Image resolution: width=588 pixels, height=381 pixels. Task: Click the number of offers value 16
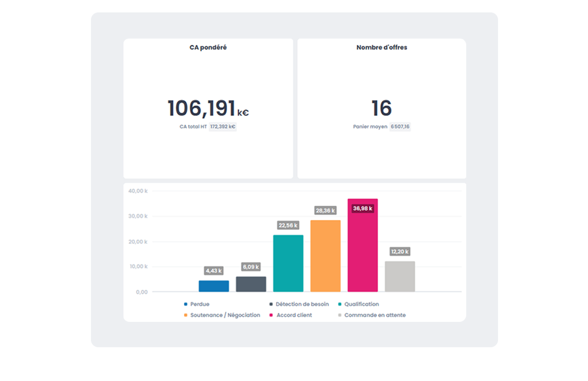pos(381,108)
